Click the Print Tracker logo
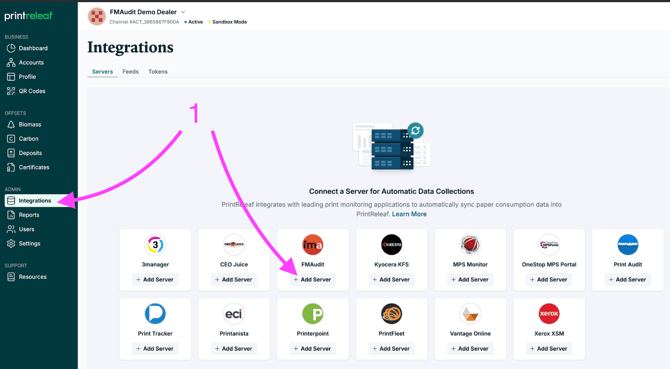Image resolution: width=670 pixels, height=369 pixels. click(155, 314)
